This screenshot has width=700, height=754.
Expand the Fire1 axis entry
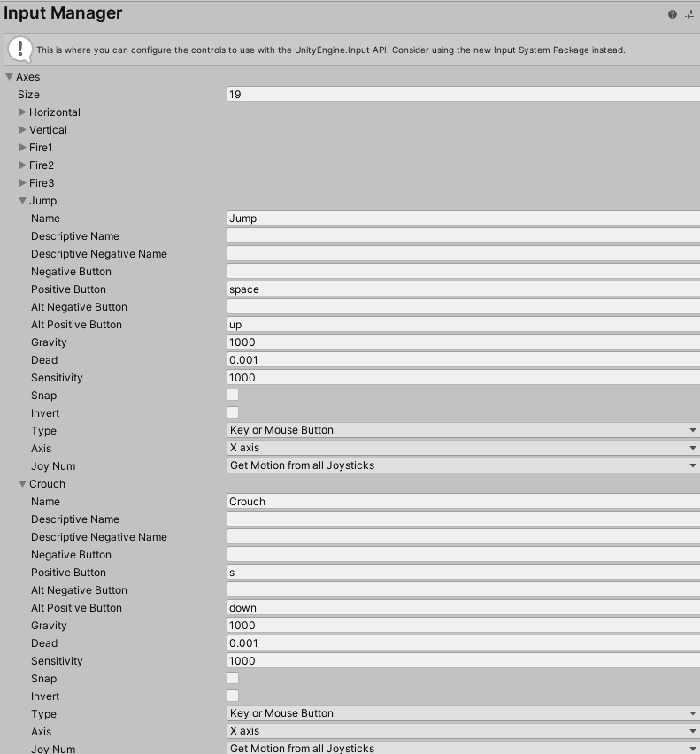pos(23,148)
